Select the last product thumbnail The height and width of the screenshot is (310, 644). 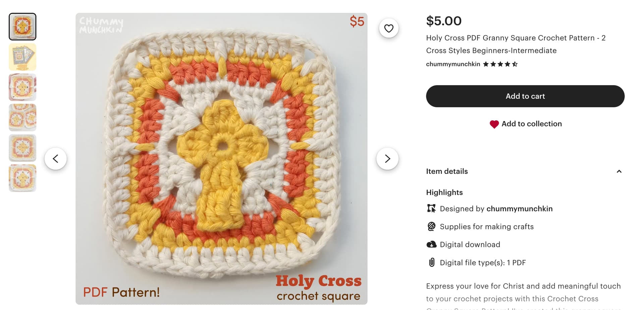(x=22, y=178)
